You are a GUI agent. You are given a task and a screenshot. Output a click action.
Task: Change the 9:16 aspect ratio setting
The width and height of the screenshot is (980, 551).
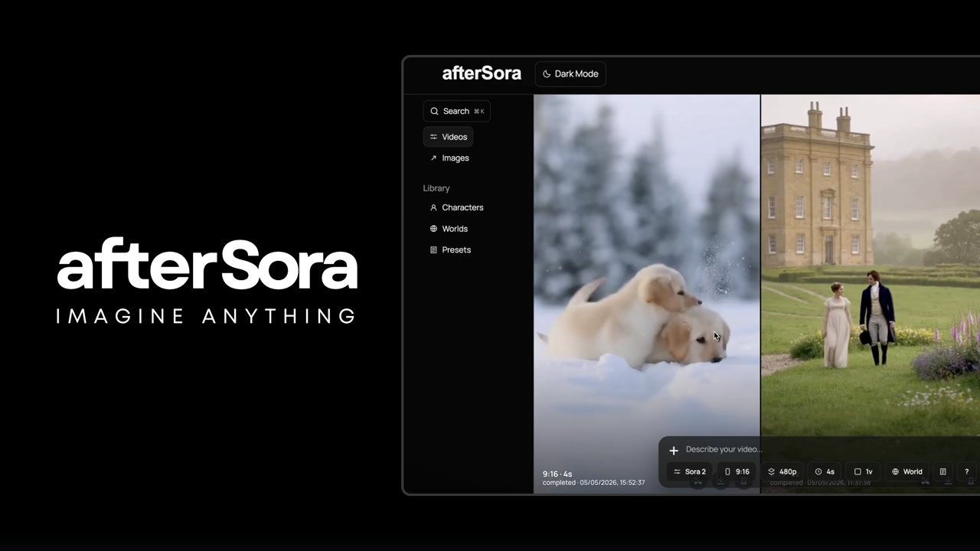[737, 472]
